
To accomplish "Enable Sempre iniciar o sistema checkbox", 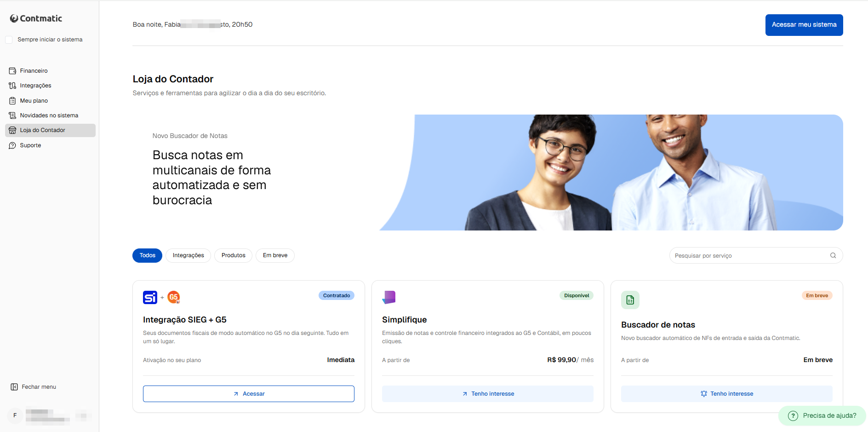I will (x=9, y=40).
